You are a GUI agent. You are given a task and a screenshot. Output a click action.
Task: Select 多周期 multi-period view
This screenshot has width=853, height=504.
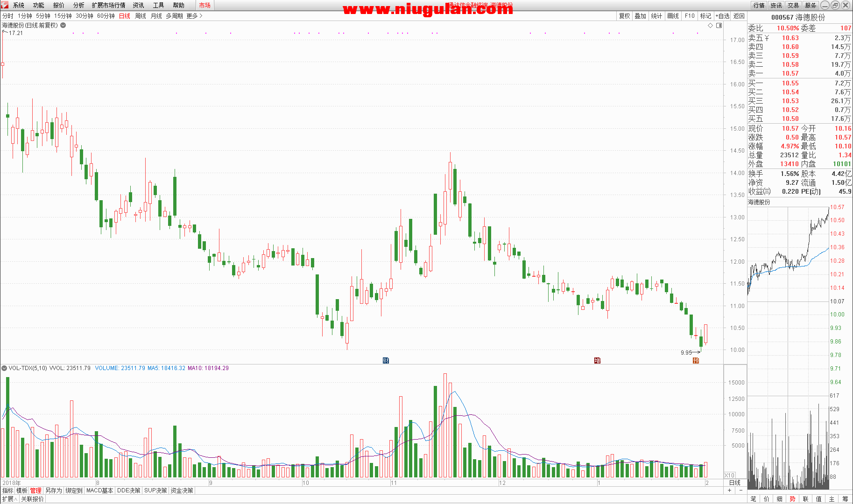pos(174,16)
